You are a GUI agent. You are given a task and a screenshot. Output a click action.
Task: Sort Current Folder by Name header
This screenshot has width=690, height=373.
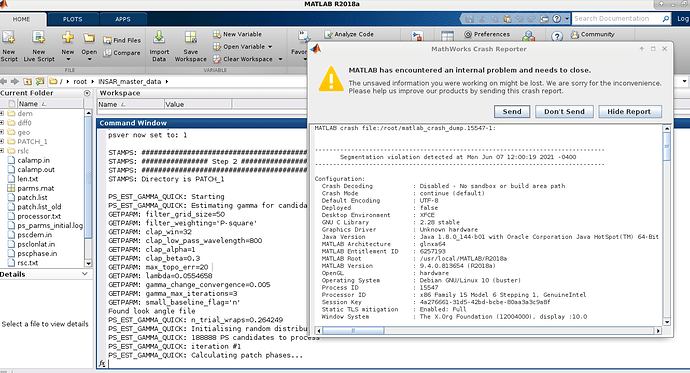point(50,104)
